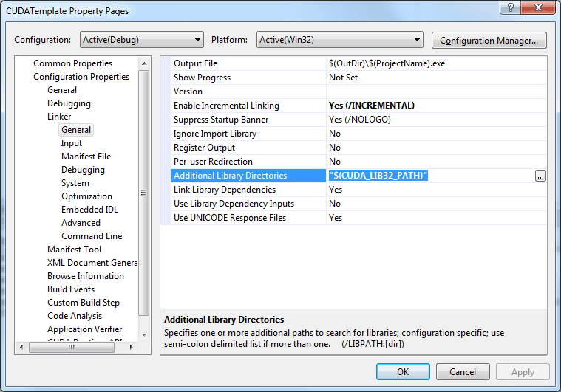This screenshot has width=561, height=392.
Task: Click the Apply button
Action: [x=523, y=372]
